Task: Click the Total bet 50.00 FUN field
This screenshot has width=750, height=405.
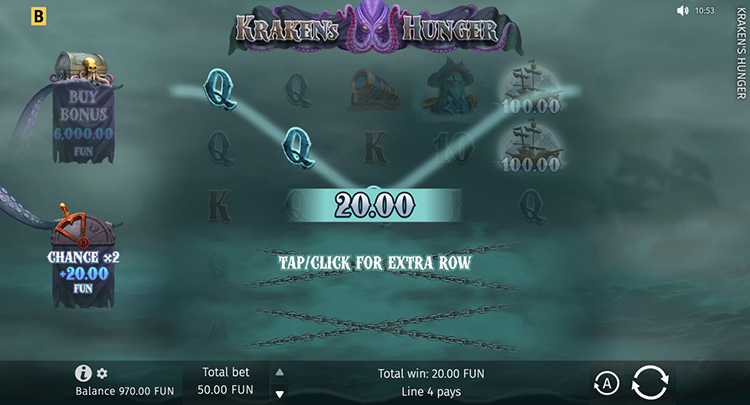Action: tap(226, 381)
